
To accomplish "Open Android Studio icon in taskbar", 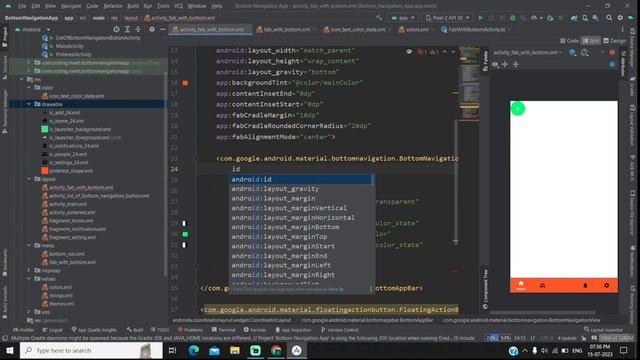I will (297, 350).
